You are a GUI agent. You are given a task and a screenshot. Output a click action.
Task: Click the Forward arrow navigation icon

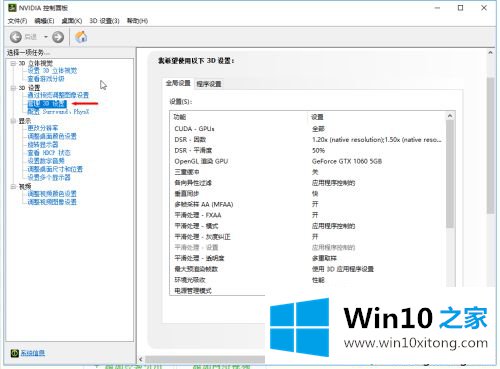point(58,37)
